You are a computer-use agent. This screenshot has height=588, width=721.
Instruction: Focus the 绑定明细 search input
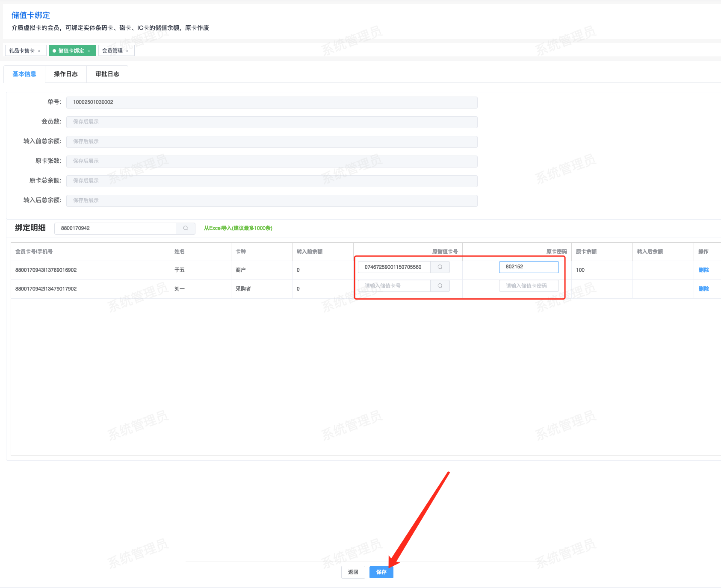tap(115, 228)
